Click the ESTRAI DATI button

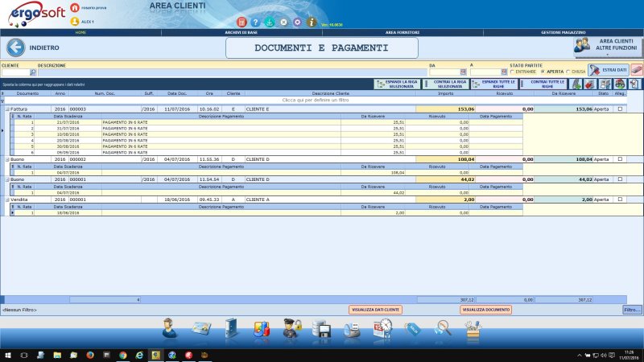609,70
